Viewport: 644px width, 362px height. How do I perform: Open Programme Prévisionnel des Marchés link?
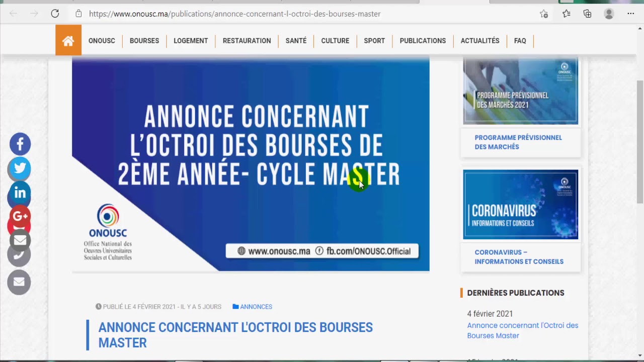point(518,142)
